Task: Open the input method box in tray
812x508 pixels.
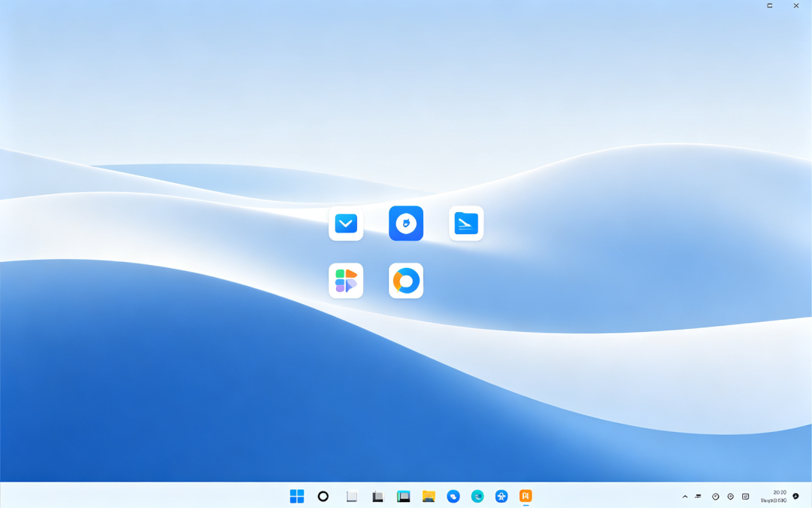Action: pyautogui.click(x=746, y=497)
